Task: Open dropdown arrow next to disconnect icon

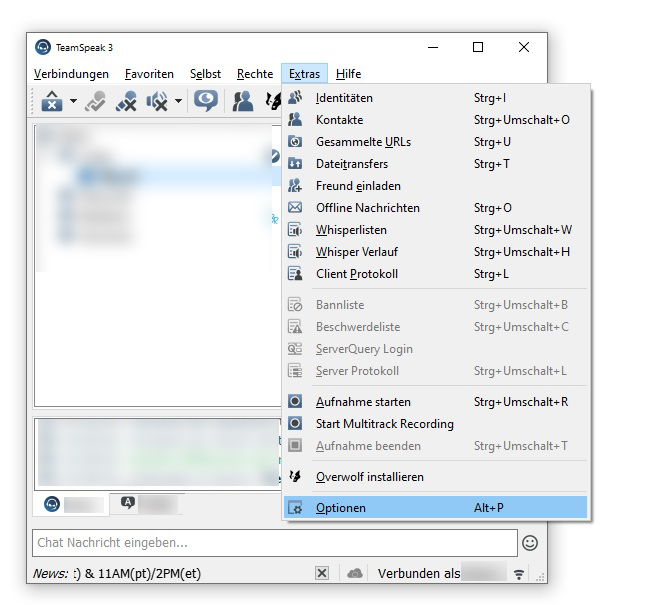Action: tap(73, 101)
